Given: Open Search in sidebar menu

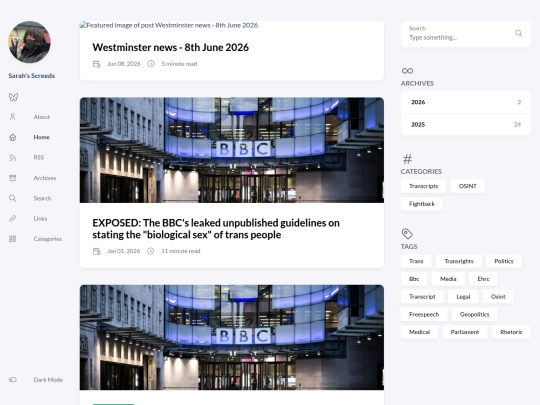Looking at the screenshot, I should point(42,198).
